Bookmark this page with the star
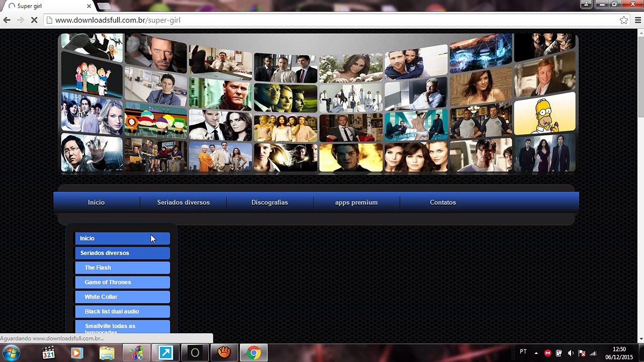 (624, 20)
